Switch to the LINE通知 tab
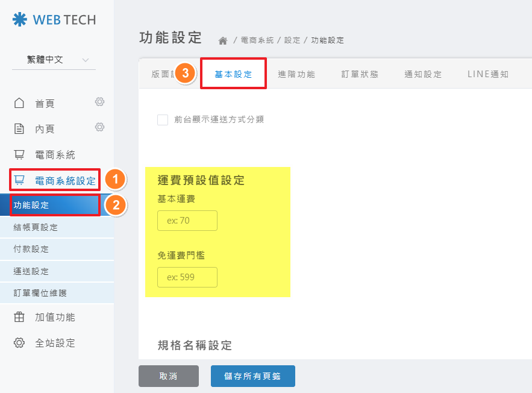 (x=487, y=74)
